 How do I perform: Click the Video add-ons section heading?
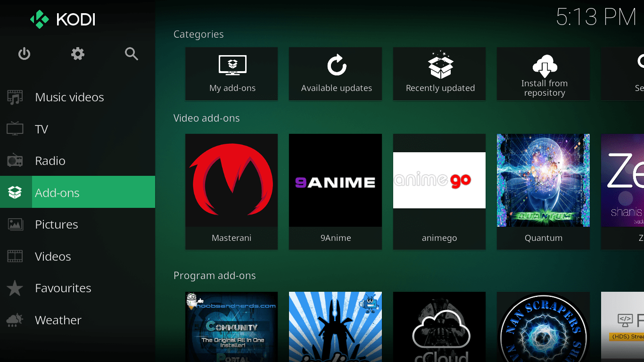[206, 118]
